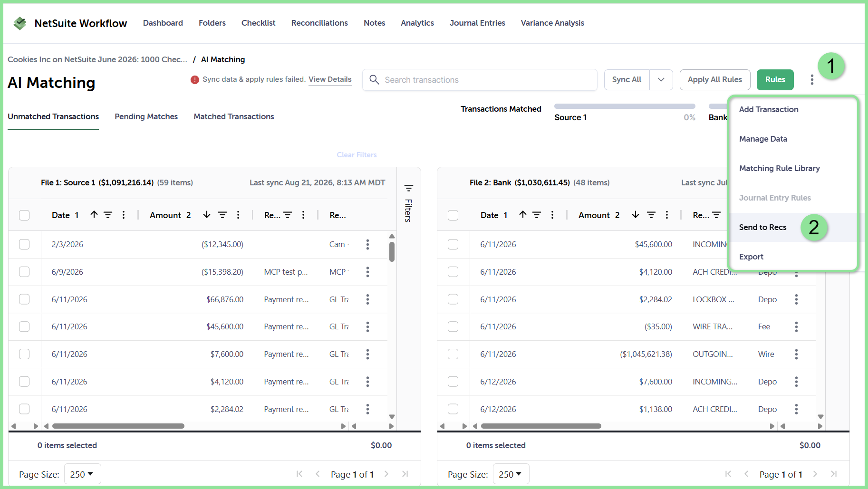Screen dimensions: 868x489
Task: Open File 2 Amount column menu dots
Action: tap(667, 215)
